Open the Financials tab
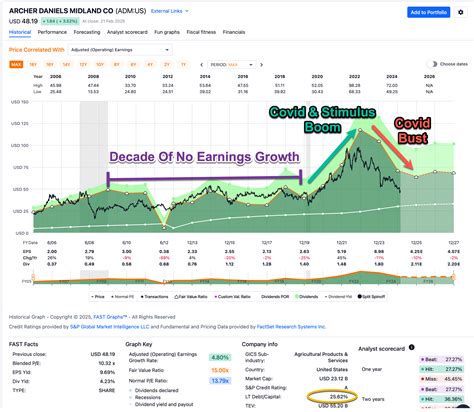This screenshot has height=412, width=474. point(234,32)
